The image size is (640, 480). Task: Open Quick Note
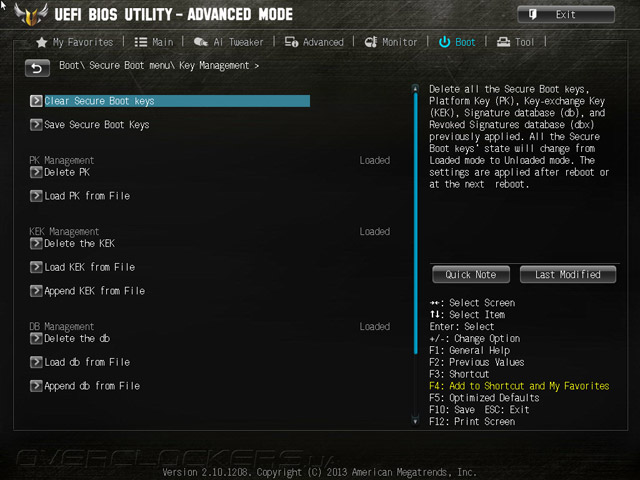click(x=471, y=274)
